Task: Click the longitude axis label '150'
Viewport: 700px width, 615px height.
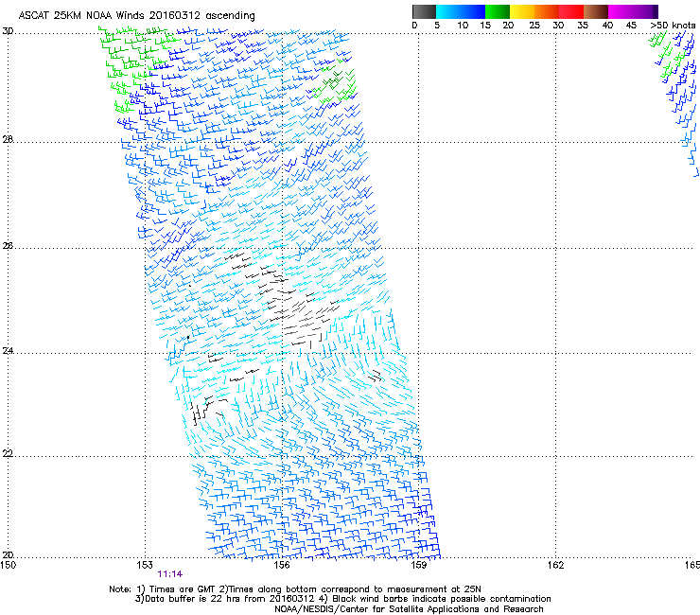Action: pyautogui.click(x=9, y=565)
